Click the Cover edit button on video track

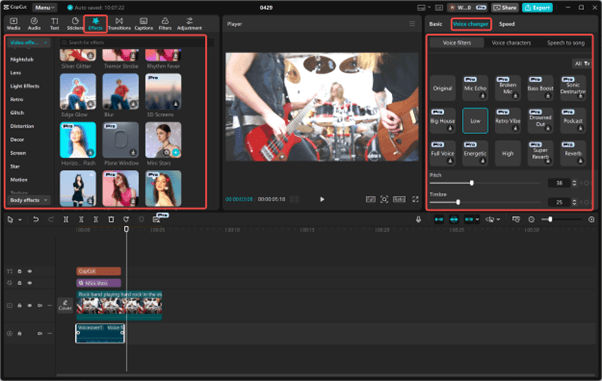pyautogui.click(x=65, y=305)
